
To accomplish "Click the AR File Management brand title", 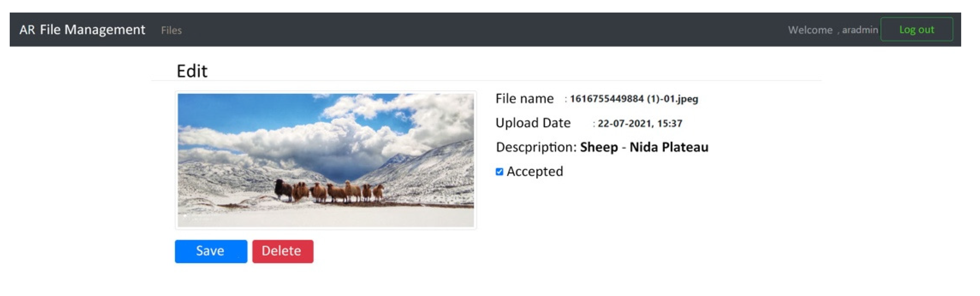I will click(82, 30).
